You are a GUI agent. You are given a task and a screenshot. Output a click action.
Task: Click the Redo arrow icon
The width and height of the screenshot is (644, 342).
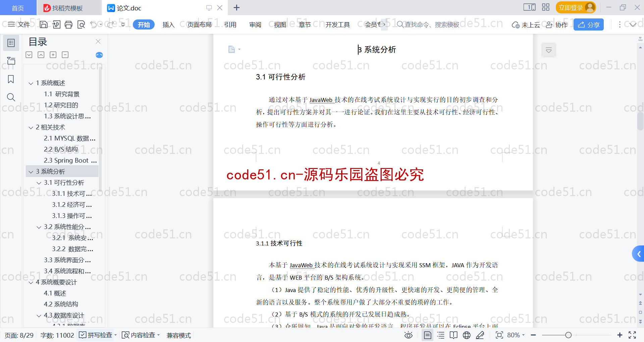pyautogui.click(x=110, y=24)
